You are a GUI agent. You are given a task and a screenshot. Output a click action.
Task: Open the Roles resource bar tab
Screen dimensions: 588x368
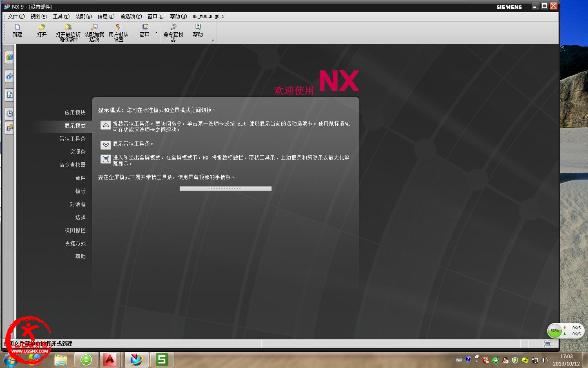(9, 128)
